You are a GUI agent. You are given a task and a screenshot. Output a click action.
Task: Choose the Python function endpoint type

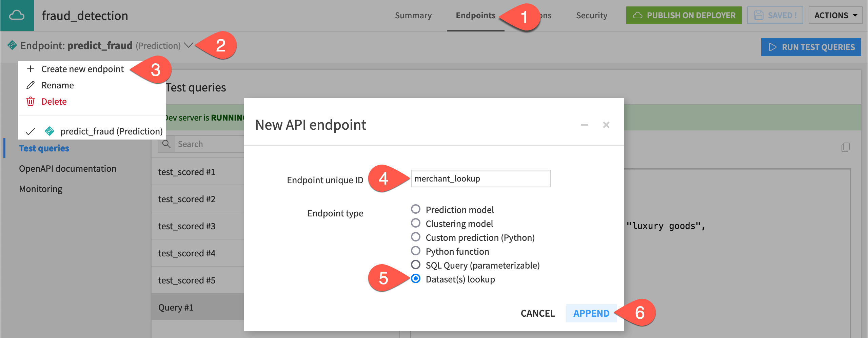(415, 251)
